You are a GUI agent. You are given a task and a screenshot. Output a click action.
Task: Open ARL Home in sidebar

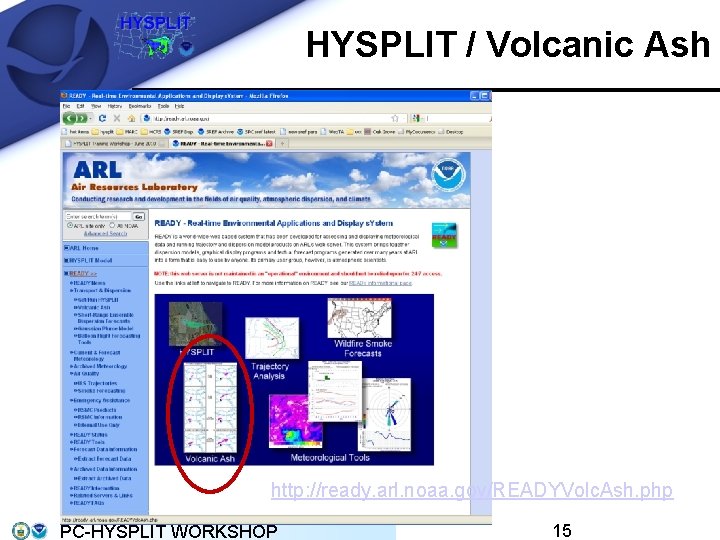click(84, 248)
